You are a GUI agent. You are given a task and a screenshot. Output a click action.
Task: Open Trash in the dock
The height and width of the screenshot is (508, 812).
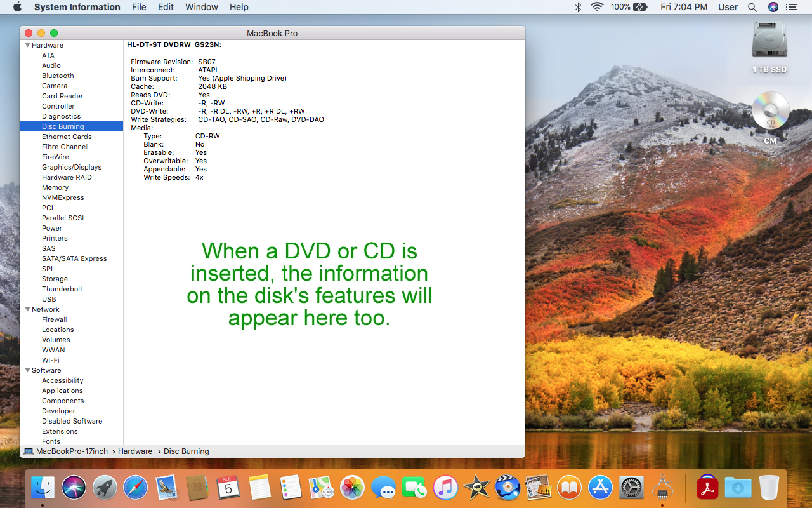point(769,488)
